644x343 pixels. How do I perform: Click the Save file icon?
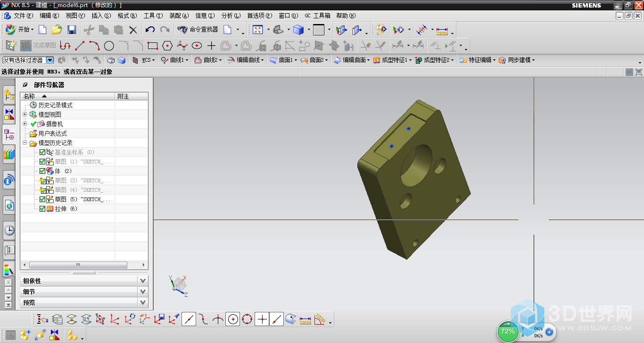coord(72,30)
